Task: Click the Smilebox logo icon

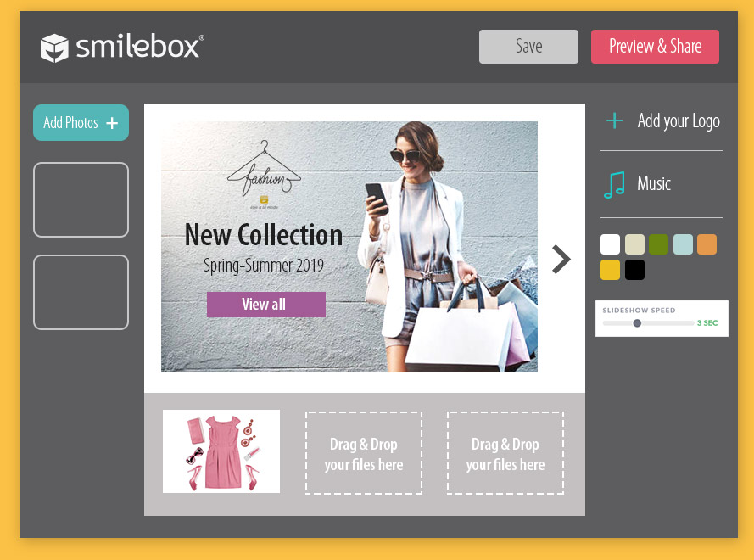Action: (54, 48)
